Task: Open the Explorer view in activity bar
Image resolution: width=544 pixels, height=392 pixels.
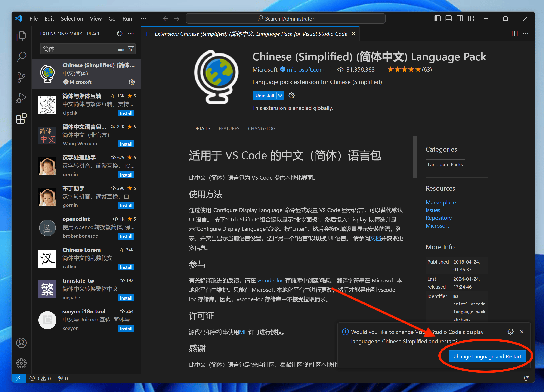Action: coord(21,37)
